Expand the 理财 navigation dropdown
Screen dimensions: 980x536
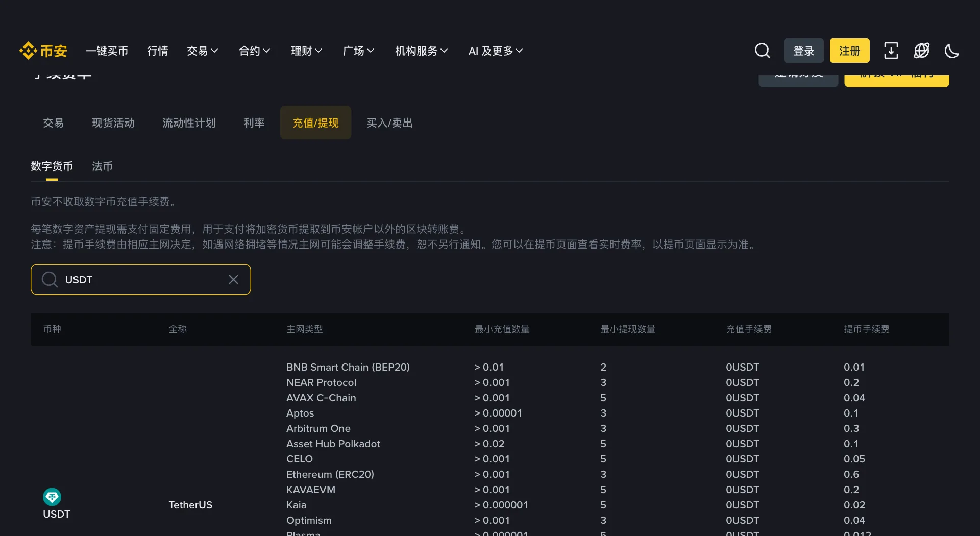tap(307, 51)
